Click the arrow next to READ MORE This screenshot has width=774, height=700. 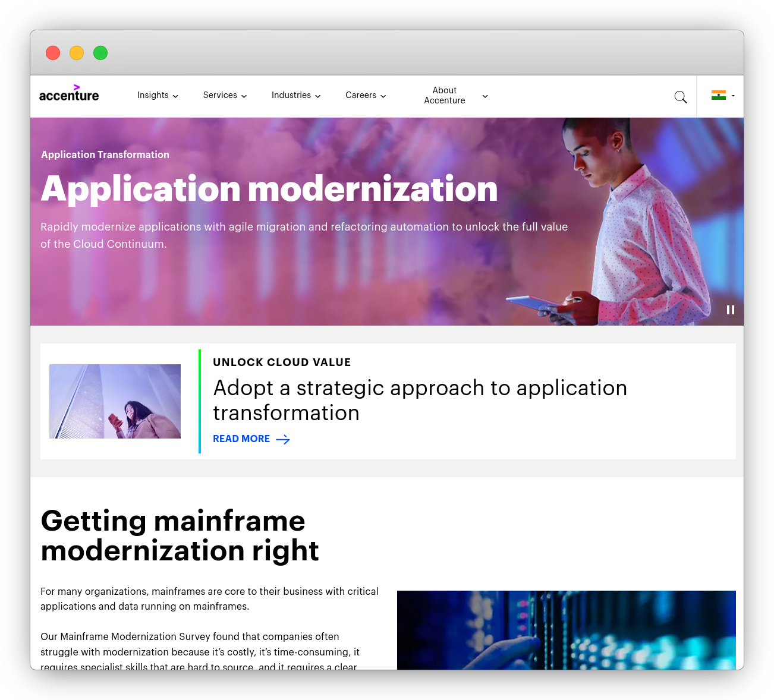(x=283, y=439)
